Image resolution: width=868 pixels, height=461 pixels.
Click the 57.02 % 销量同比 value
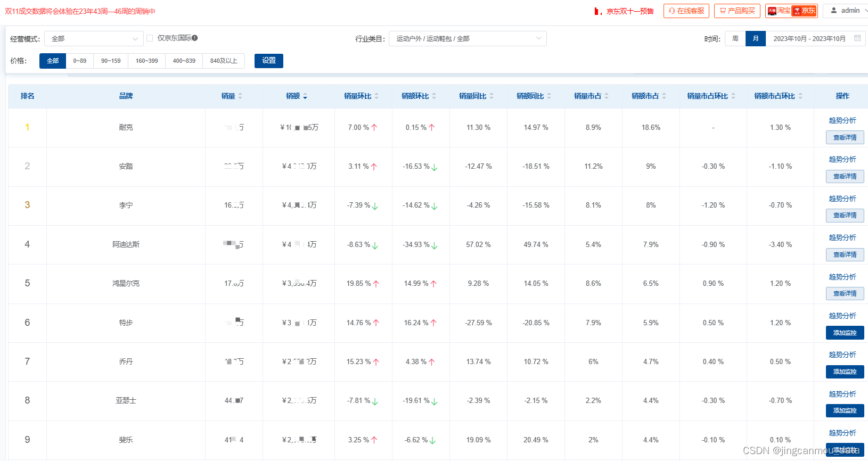478,245
